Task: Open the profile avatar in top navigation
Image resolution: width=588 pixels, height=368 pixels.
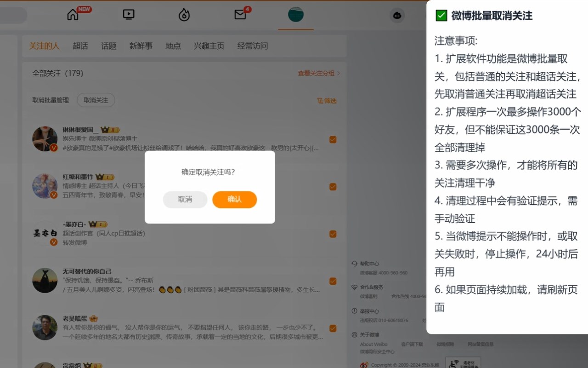Action: [x=296, y=15]
